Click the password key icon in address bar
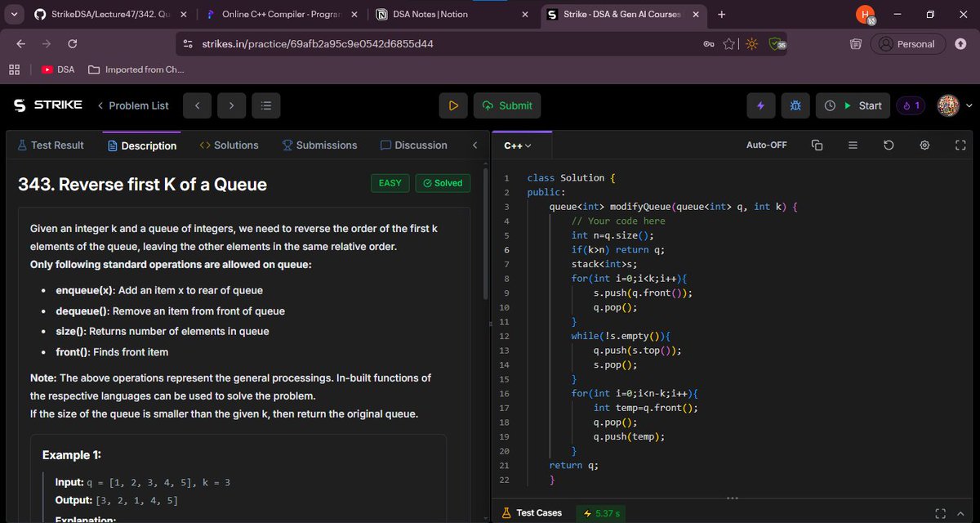This screenshot has width=980, height=523. click(709, 44)
